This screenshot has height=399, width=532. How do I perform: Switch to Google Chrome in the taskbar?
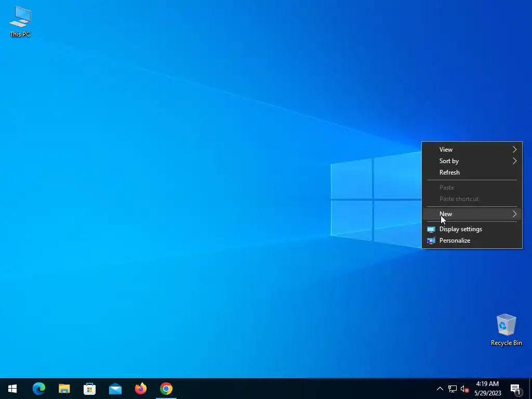coord(166,389)
